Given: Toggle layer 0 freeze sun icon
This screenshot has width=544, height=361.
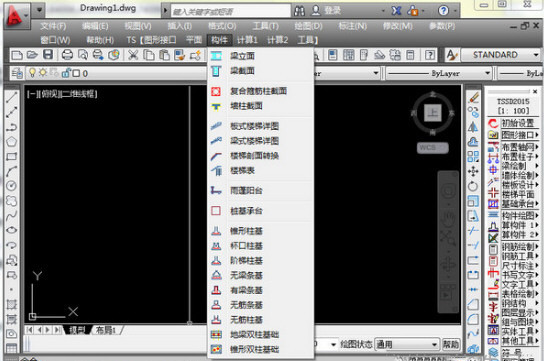Looking at the screenshot, I should [43, 73].
